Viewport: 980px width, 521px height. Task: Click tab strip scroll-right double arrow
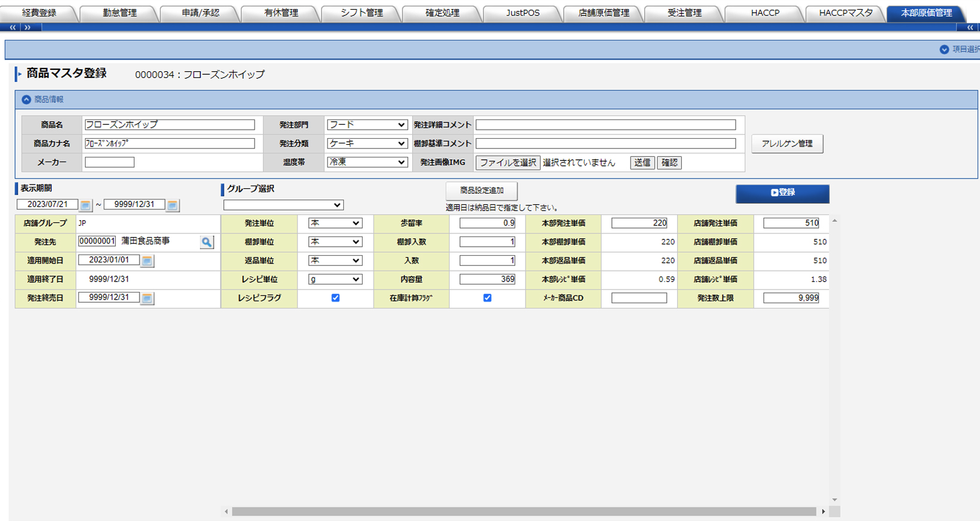(x=27, y=27)
